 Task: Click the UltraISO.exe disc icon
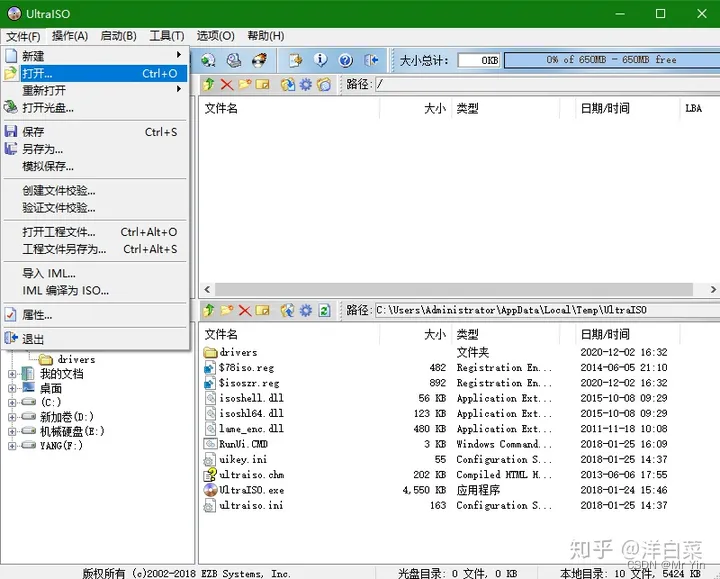(210, 489)
